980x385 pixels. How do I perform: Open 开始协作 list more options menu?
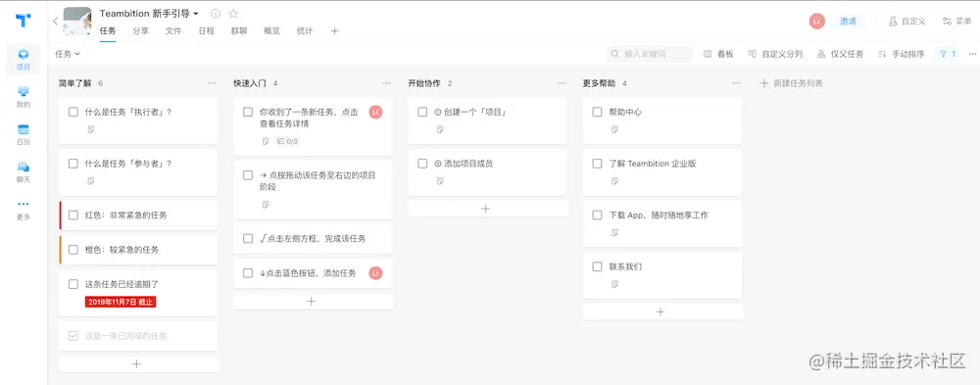click(x=562, y=83)
